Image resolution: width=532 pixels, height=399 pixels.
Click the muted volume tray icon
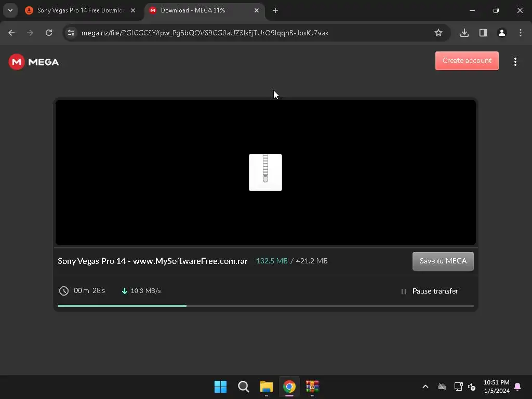pos(472,387)
